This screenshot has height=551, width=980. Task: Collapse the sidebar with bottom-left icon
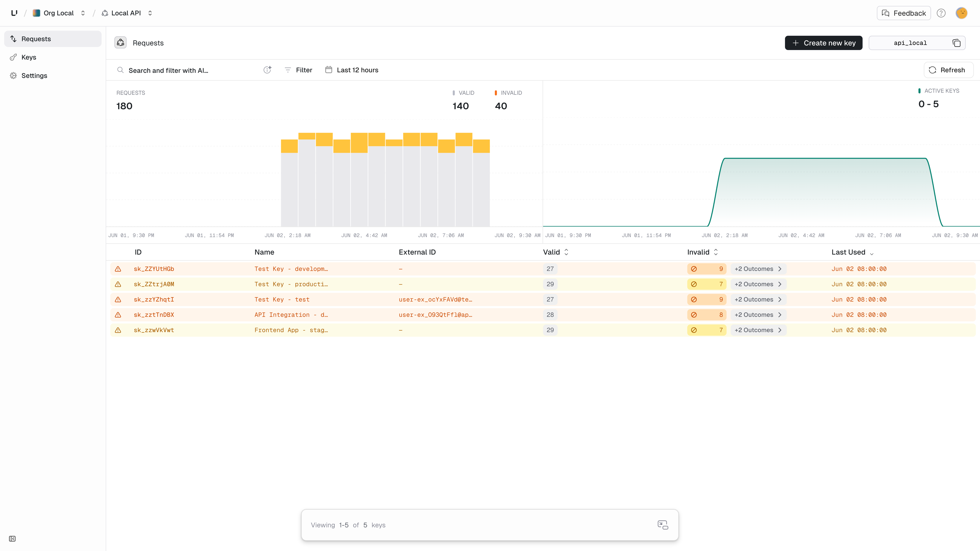(x=12, y=539)
